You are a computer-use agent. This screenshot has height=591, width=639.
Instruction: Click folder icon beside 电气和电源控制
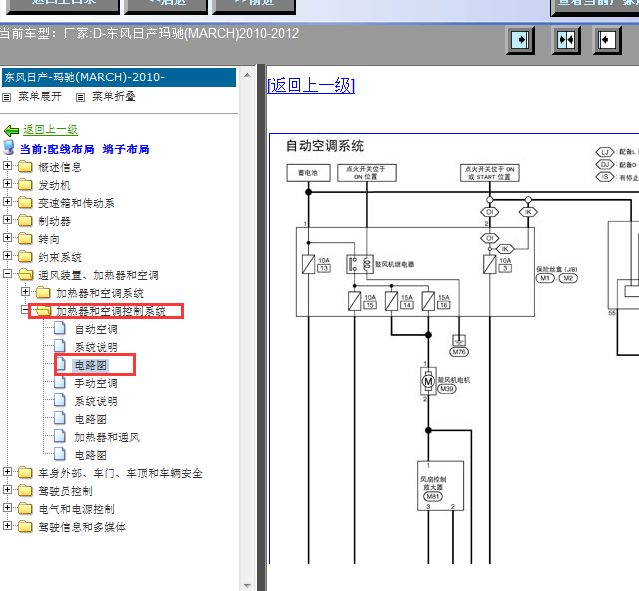click(x=25, y=508)
